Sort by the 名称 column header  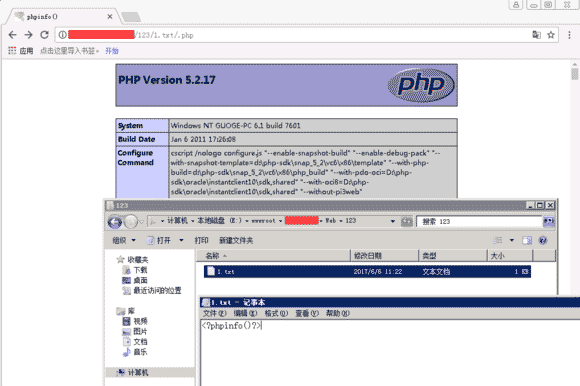pyautogui.click(x=273, y=255)
